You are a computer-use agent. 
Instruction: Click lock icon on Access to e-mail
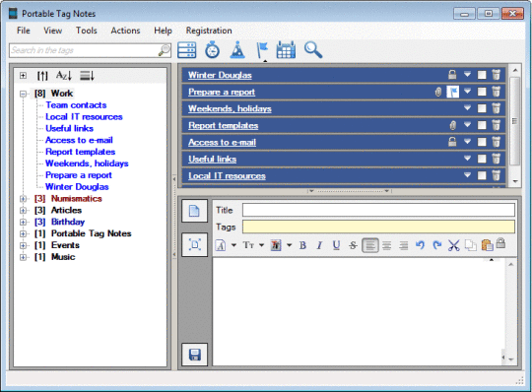click(x=452, y=142)
